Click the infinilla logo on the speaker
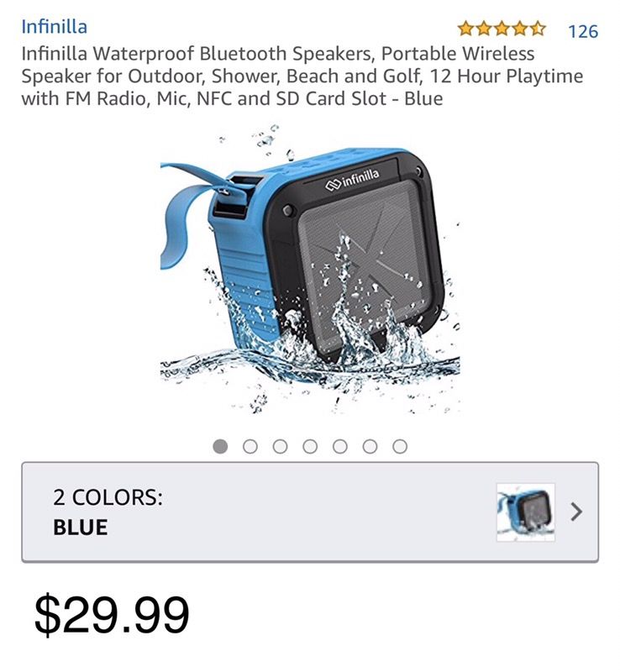This screenshot has height=672, width=620. tap(353, 179)
